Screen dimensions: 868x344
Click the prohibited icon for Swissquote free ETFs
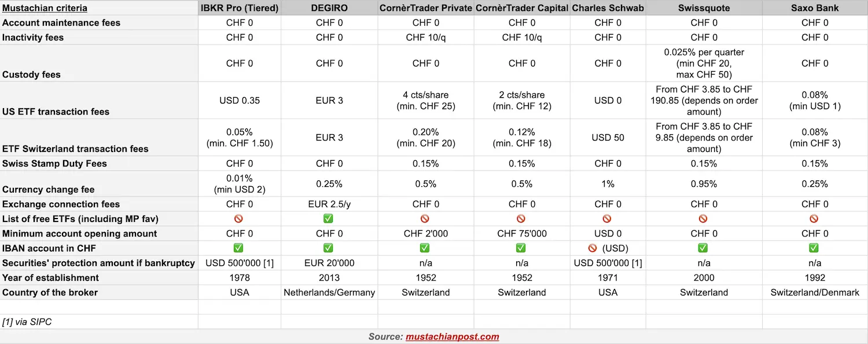point(703,219)
